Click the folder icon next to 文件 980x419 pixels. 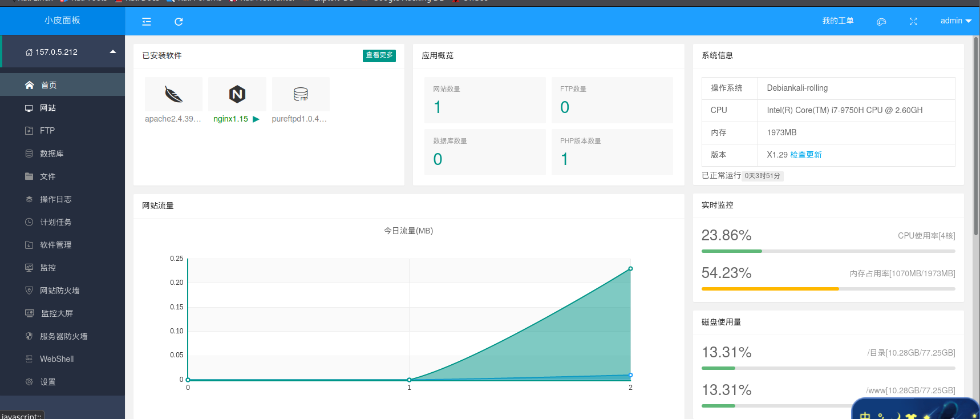click(29, 176)
